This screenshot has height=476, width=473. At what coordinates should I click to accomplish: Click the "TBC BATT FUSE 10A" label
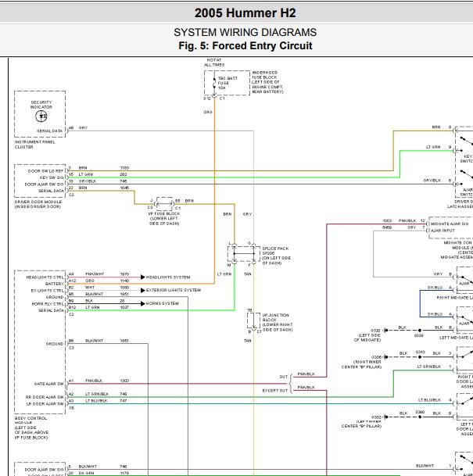pyautogui.click(x=228, y=83)
